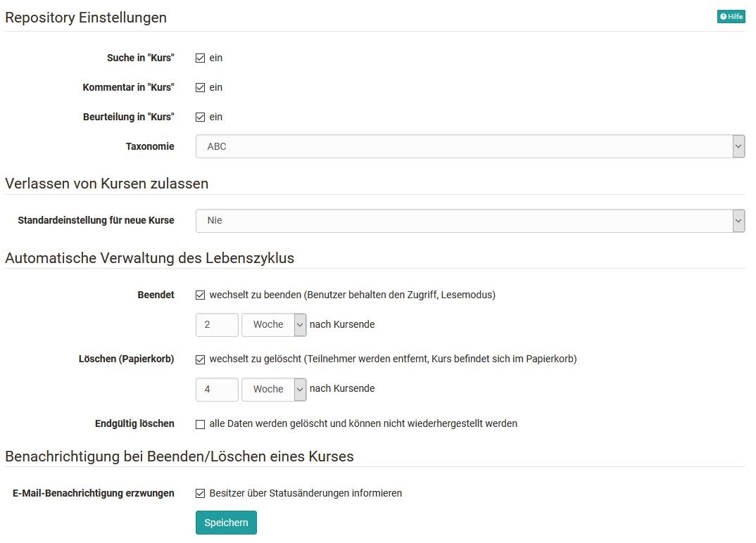Open the Woche unit dropdown for Beendet

tap(274, 325)
